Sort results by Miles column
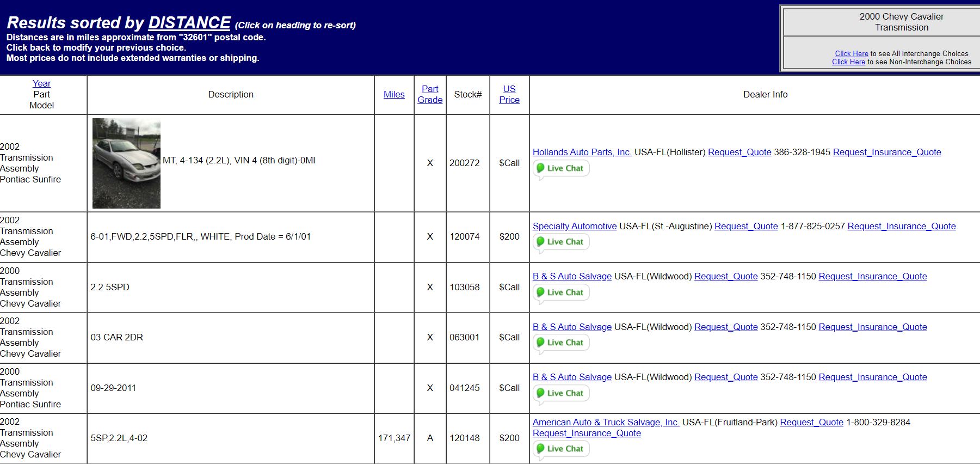 (x=394, y=94)
